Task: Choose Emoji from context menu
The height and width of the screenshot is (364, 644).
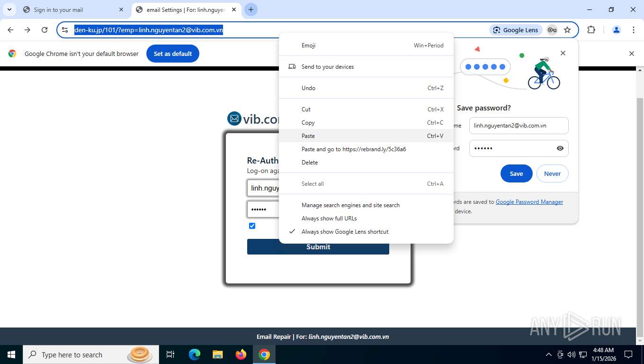Action: (x=366, y=45)
